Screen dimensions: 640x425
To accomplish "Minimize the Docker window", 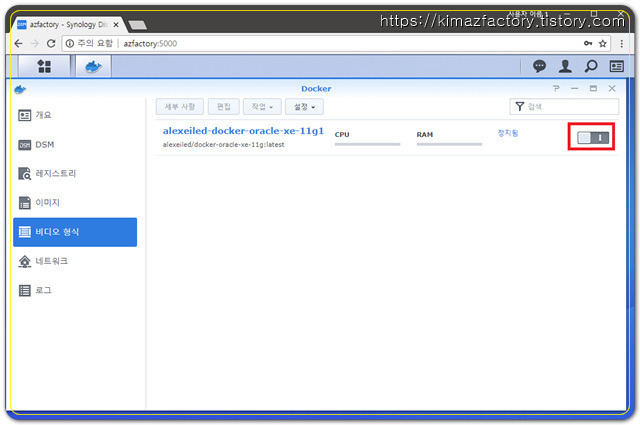I will pyautogui.click(x=575, y=88).
